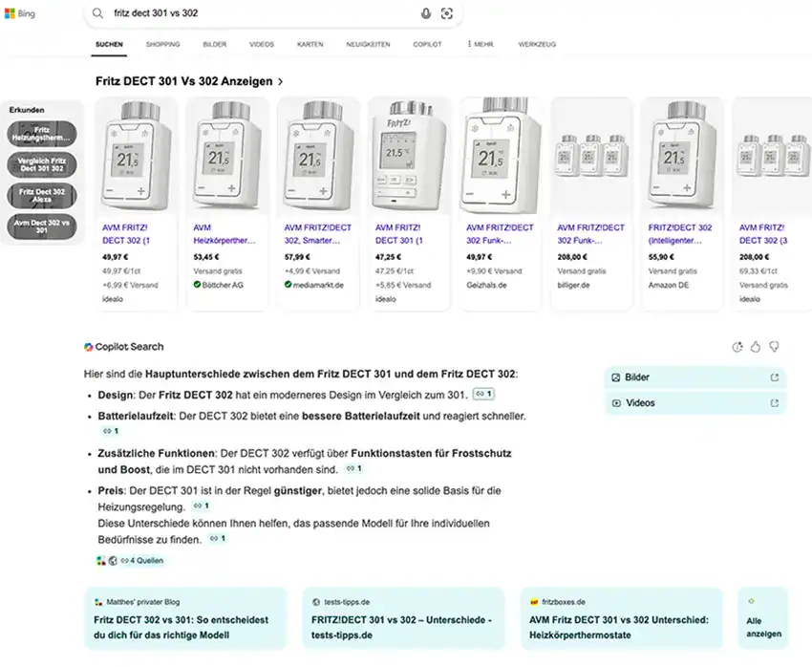
Task: Click the regenerate icon beside thumbs up
Action: (x=737, y=347)
